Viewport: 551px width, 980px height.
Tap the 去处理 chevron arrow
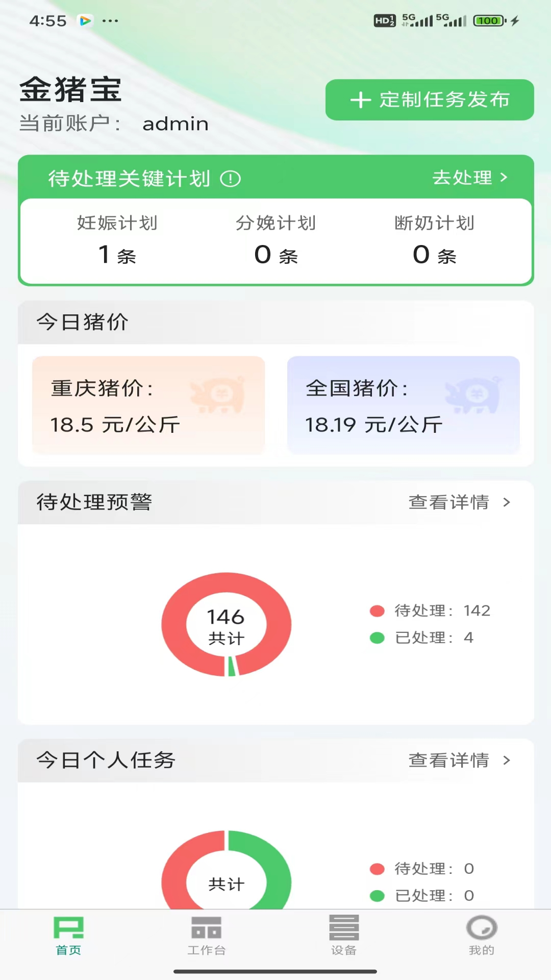[x=504, y=178]
